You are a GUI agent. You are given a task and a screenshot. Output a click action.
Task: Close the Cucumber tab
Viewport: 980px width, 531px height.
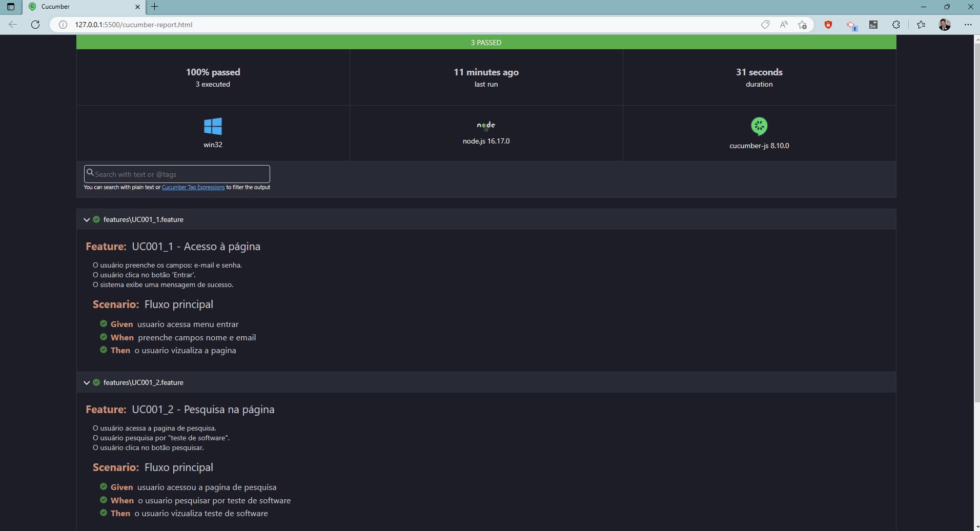(x=137, y=7)
